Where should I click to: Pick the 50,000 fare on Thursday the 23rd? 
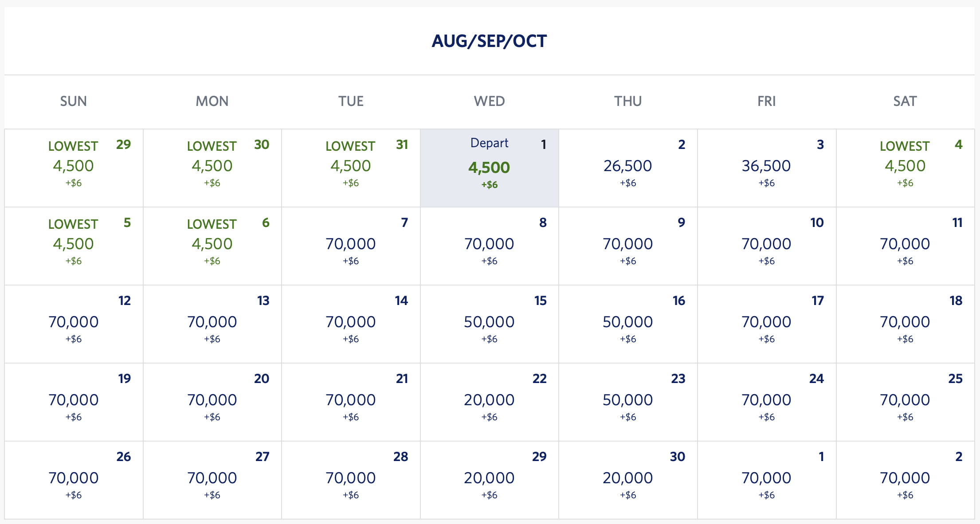coord(627,400)
